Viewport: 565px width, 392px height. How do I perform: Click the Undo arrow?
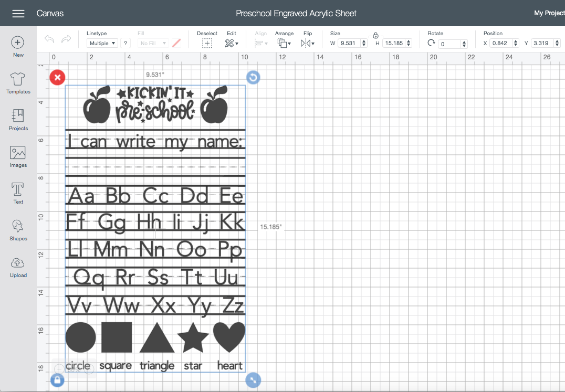49,39
